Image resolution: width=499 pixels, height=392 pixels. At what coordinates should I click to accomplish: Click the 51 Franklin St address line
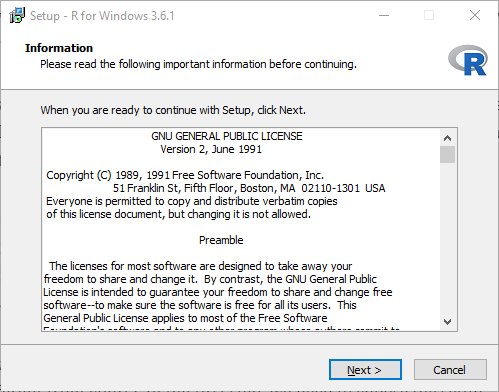tap(249, 188)
